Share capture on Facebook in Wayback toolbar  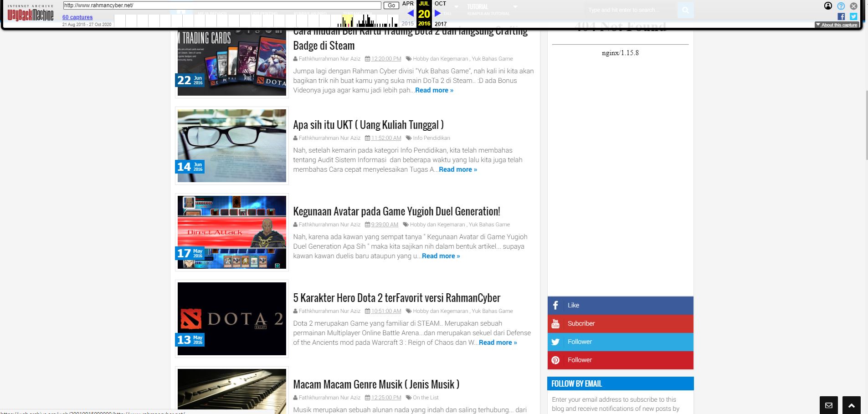pyautogui.click(x=841, y=16)
